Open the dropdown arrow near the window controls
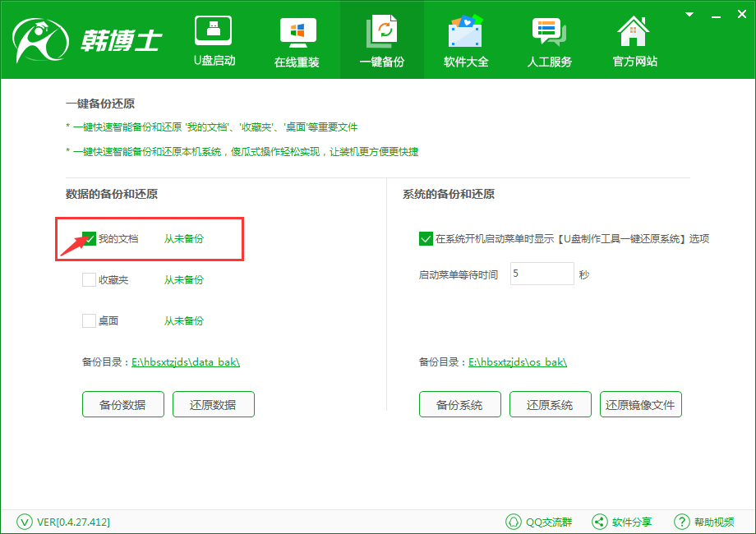 pos(689,13)
